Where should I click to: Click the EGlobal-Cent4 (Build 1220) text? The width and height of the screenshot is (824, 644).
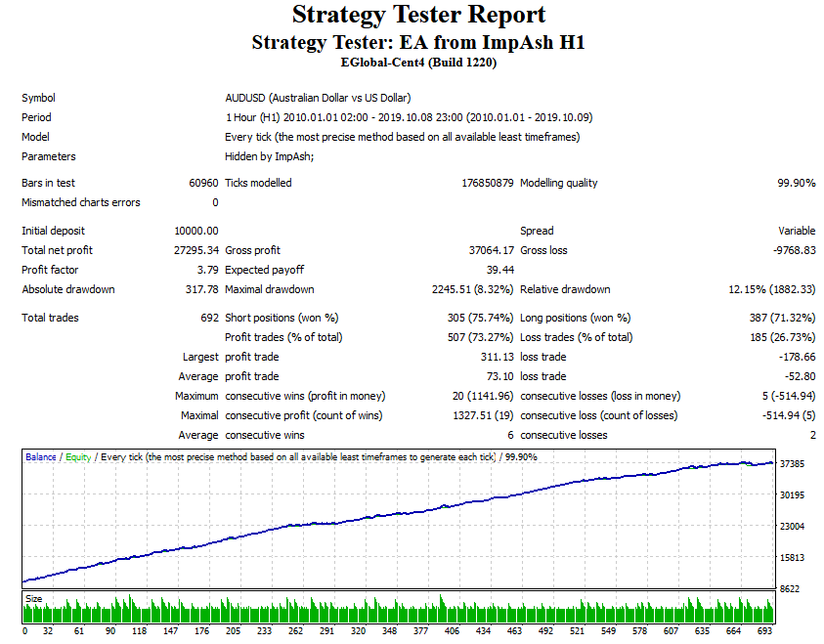[x=418, y=63]
